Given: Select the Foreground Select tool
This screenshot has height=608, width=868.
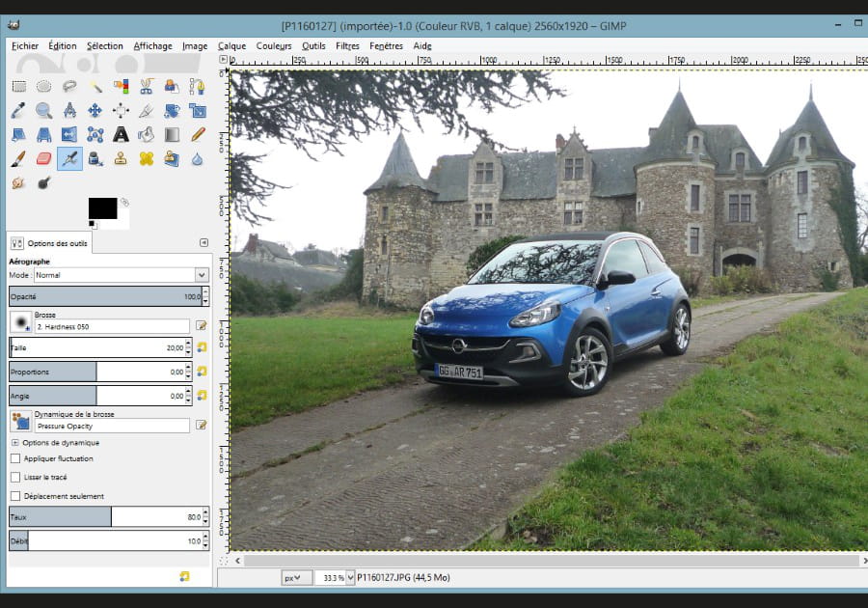Looking at the screenshot, I should coord(172,87).
